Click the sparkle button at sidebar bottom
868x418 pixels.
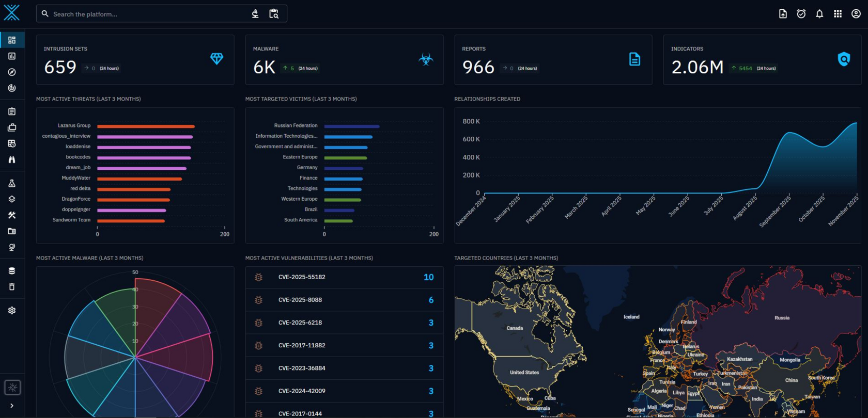[x=12, y=388]
